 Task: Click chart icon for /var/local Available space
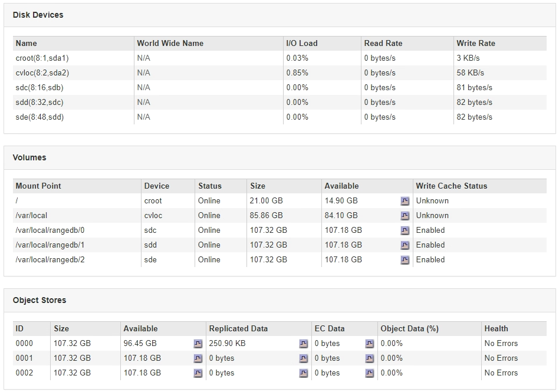point(405,216)
